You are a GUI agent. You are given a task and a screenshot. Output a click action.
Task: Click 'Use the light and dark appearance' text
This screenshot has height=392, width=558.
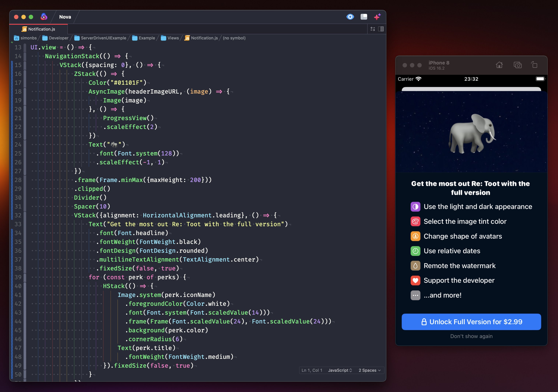[478, 206]
